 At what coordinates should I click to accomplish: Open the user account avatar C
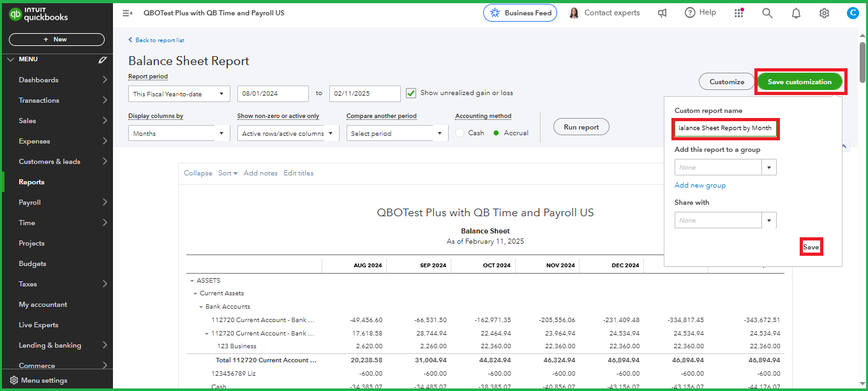(853, 13)
